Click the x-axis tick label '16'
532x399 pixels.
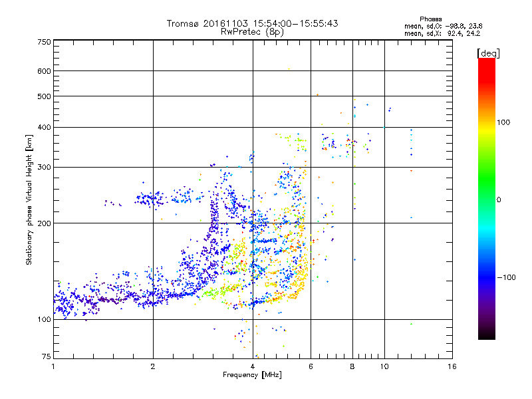(452, 366)
